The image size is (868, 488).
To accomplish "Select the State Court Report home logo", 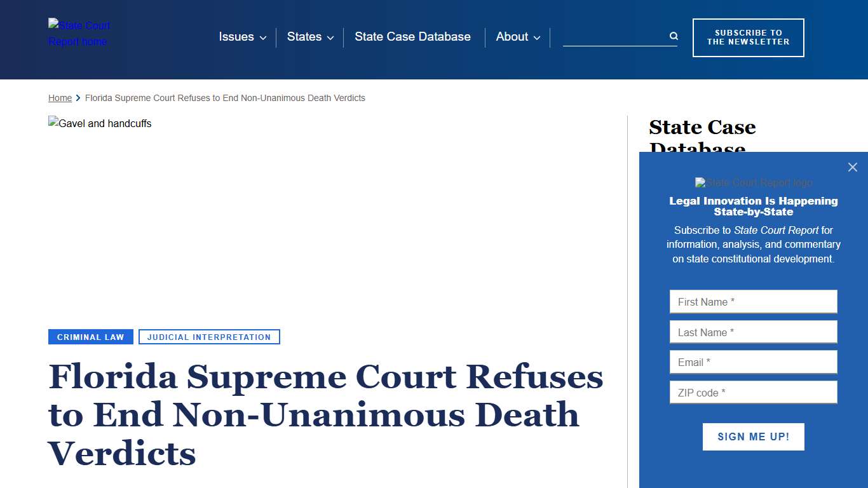I will click(x=79, y=33).
